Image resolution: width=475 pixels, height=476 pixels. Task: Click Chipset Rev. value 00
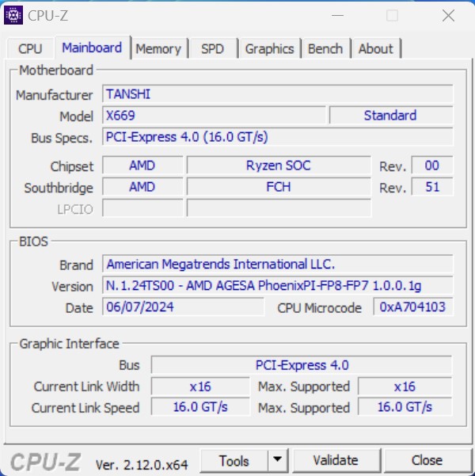[432, 166]
